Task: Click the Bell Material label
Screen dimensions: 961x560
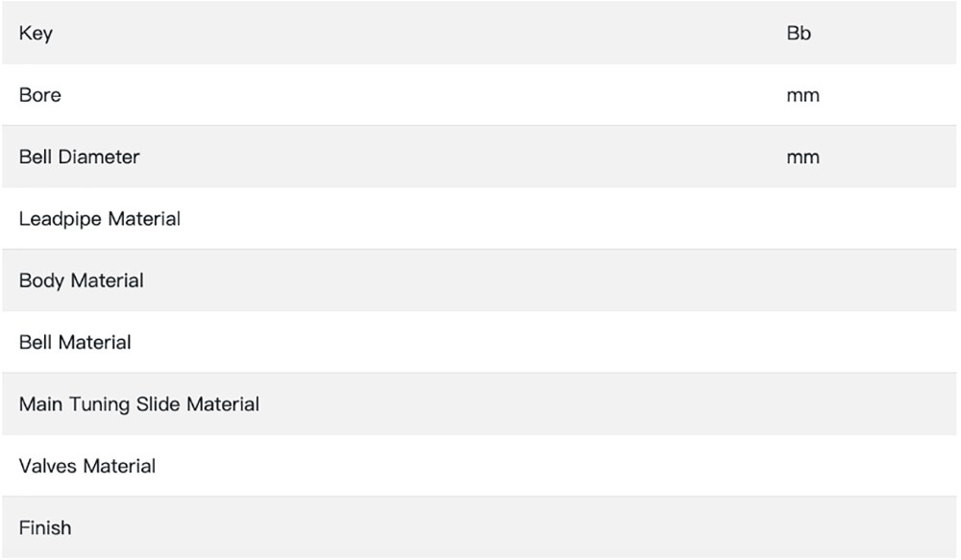Action: (75, 342)
